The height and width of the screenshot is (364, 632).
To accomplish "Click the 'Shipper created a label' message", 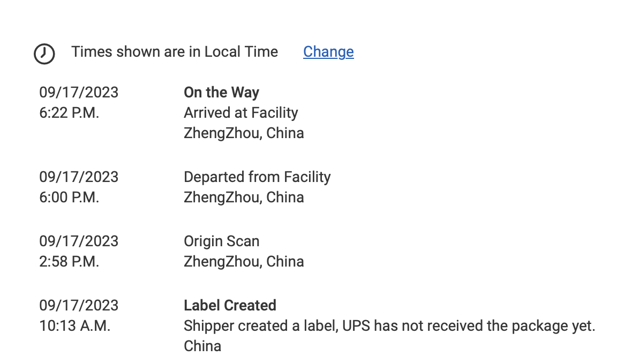I will 389,326.
